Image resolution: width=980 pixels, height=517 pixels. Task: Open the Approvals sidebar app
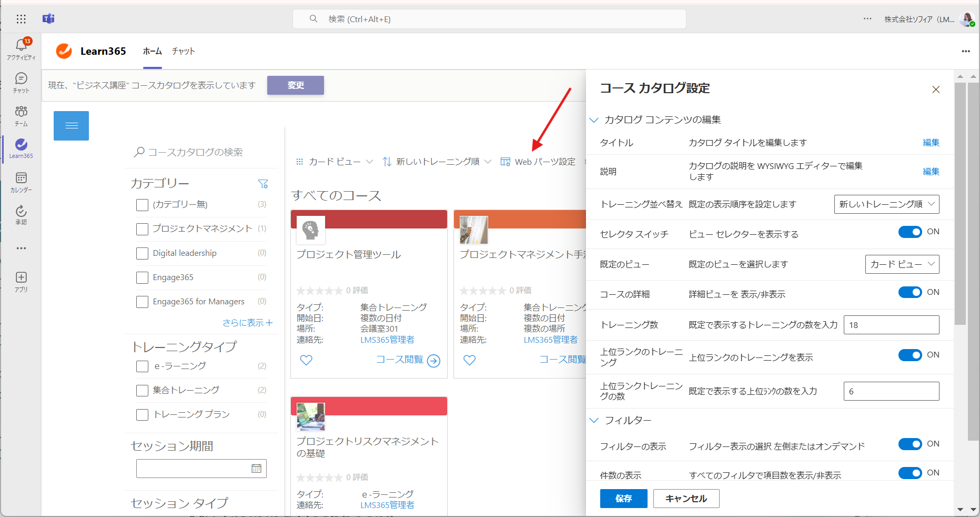pyautogui.click(x=21, y=215)
